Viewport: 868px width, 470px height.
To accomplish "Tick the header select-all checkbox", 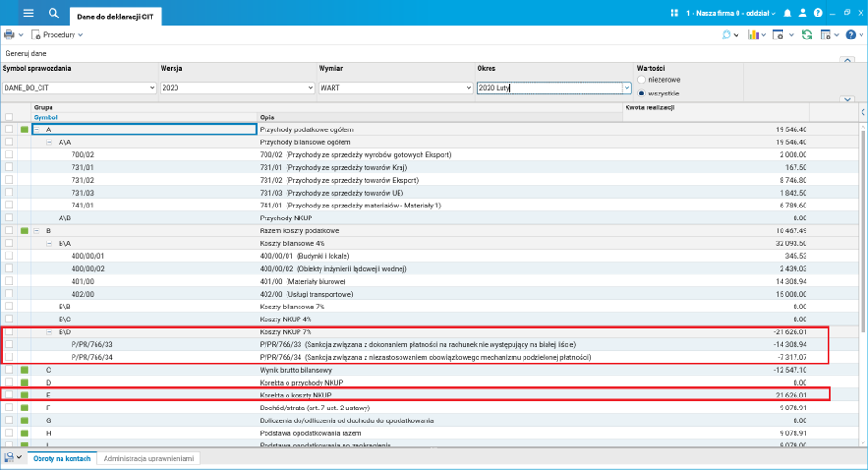I will [x=8, y=117].
